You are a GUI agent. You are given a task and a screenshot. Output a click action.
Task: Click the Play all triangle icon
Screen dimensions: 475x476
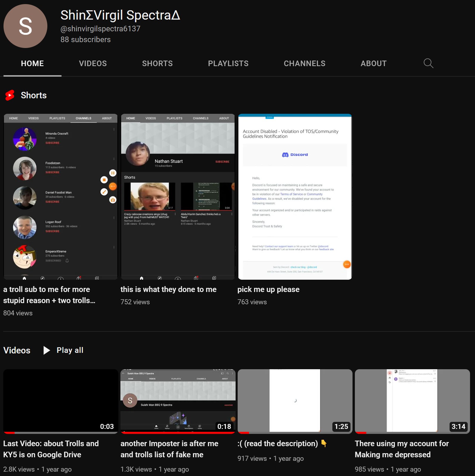click(x=46, y=350)
